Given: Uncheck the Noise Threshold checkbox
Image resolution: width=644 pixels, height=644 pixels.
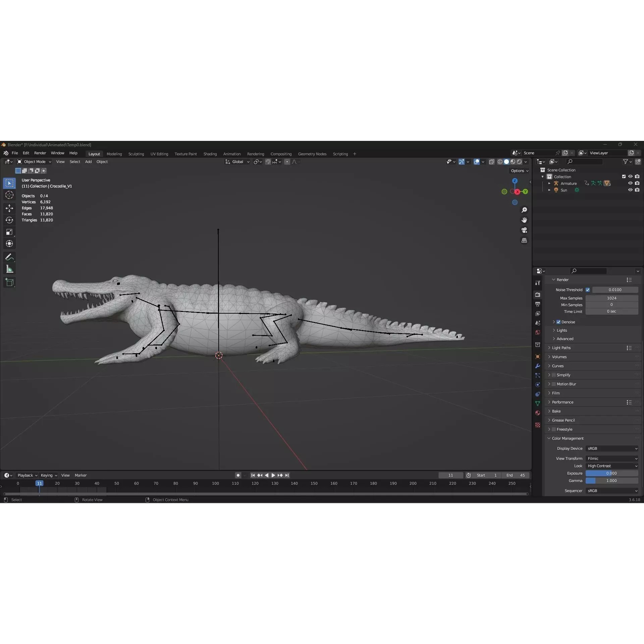Looking at the screenshot, I should click(588, 289).
